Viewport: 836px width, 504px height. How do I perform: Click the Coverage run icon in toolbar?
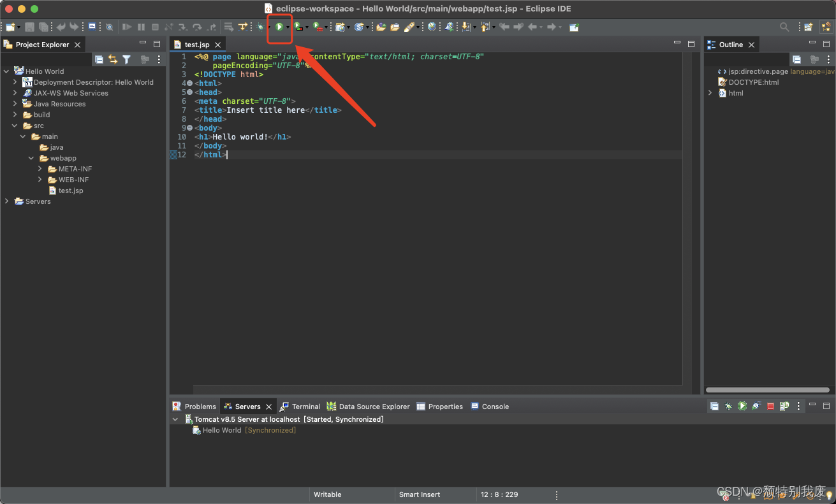pyautogui.click(x=298, y=27)
